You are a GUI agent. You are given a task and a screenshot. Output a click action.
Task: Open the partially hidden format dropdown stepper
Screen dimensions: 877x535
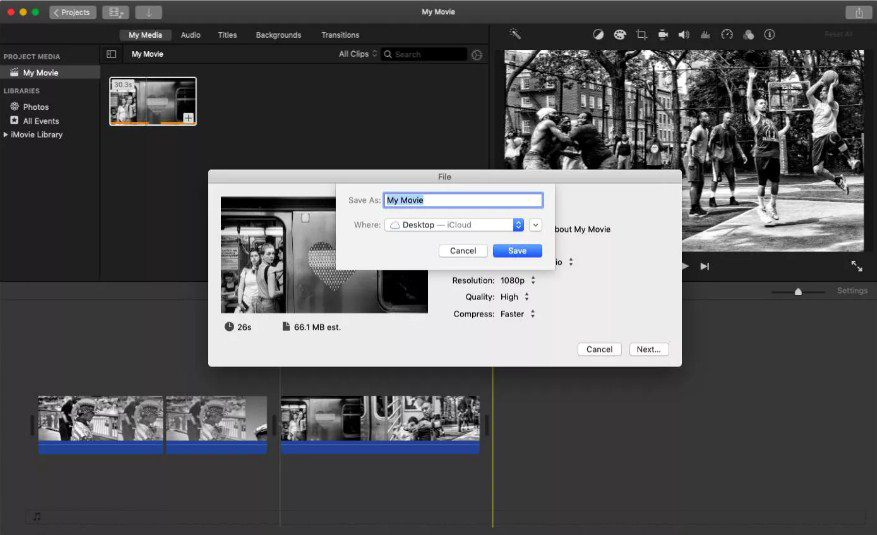coord(570,262)
